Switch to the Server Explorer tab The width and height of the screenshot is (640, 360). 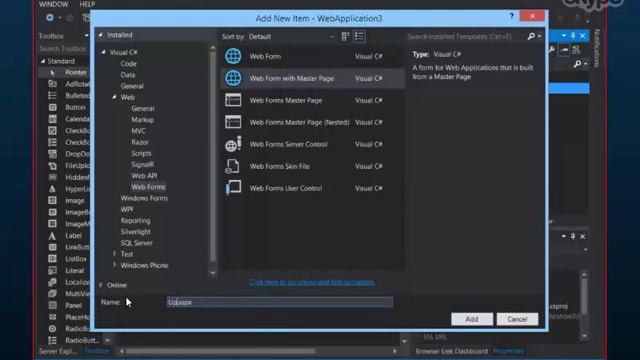click(x=58, y=351)
